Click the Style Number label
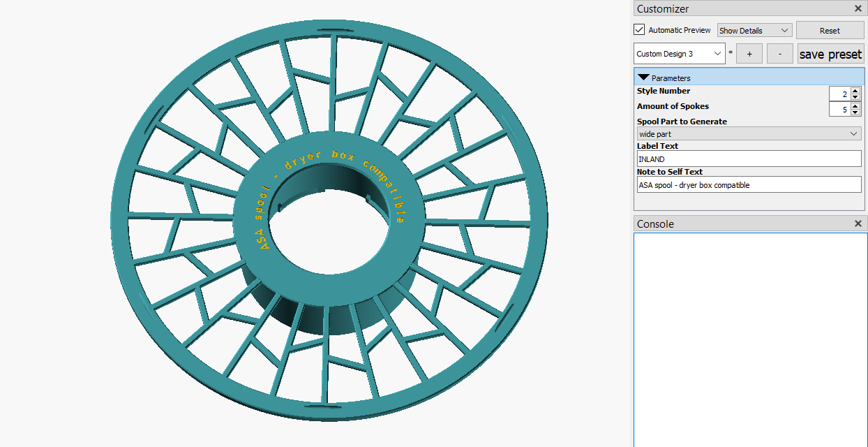This screenshot has width=868, height=447. 664,91
